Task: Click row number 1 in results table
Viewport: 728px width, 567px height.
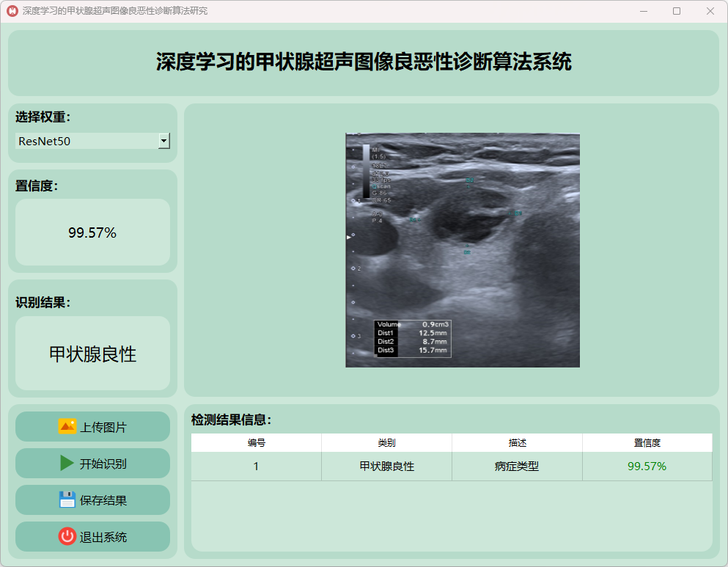Action: (256, 467)
